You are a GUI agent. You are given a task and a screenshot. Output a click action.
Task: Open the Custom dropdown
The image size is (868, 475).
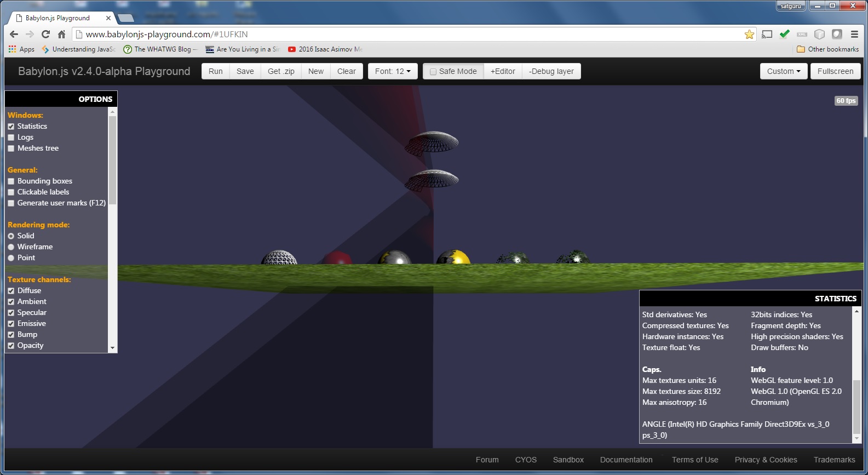784,71
